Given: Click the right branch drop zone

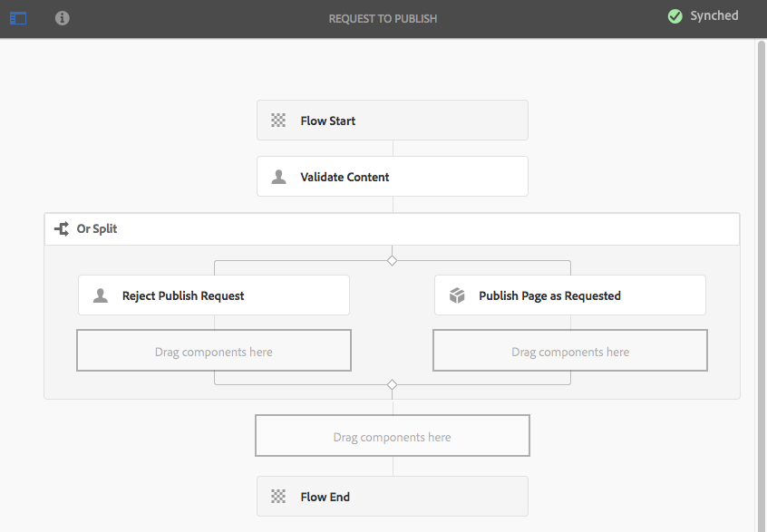Looking at the screenshot, I should coord(569,351).
